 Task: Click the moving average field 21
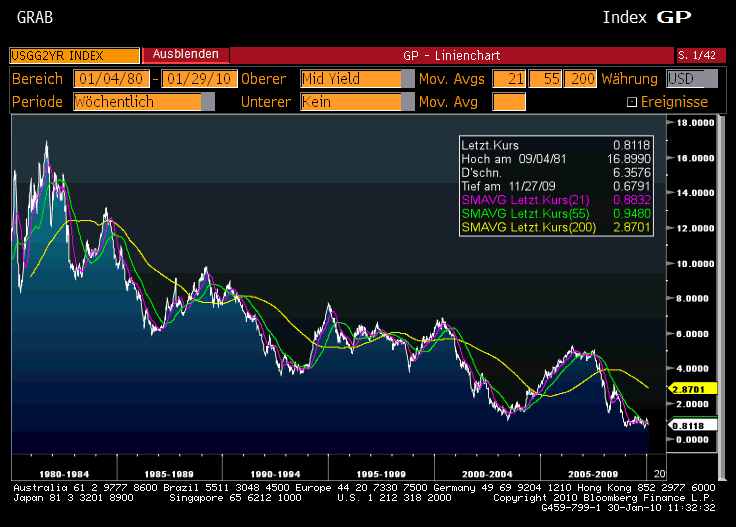pos(509,79)
